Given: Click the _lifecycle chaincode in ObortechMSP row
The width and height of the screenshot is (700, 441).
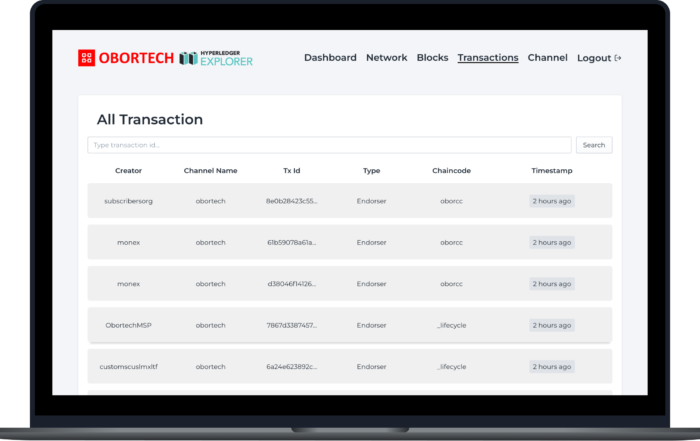Looking at the screenshot, I should 451,325.
